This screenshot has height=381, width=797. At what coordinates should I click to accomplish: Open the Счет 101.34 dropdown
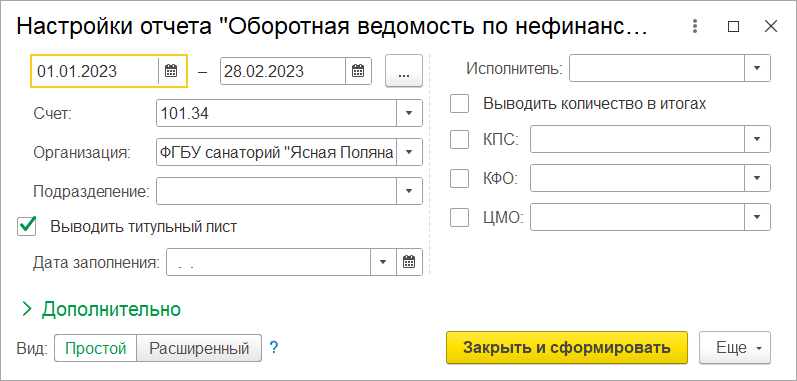pos(409,113)
